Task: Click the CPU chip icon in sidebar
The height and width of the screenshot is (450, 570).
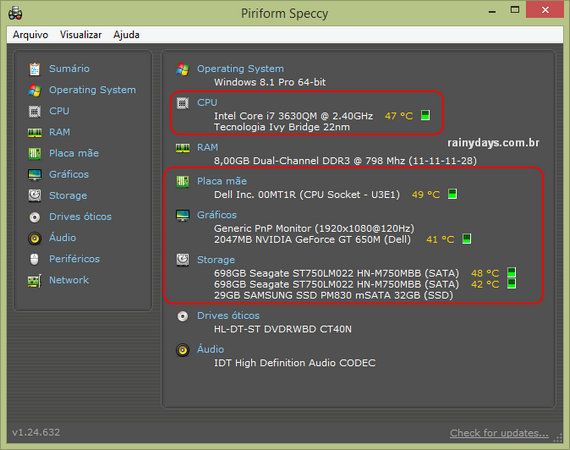Action: click(35, 111)
